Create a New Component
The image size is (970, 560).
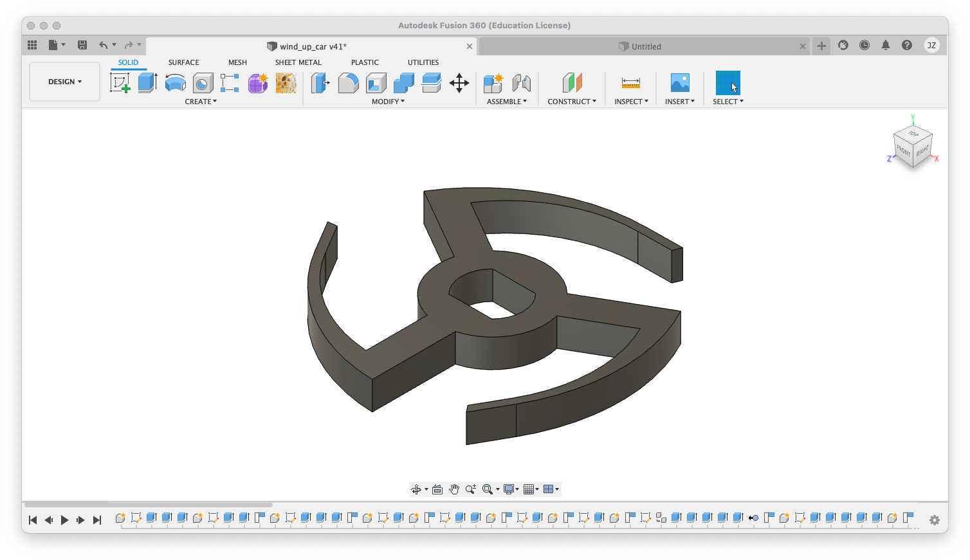(493, 83)
